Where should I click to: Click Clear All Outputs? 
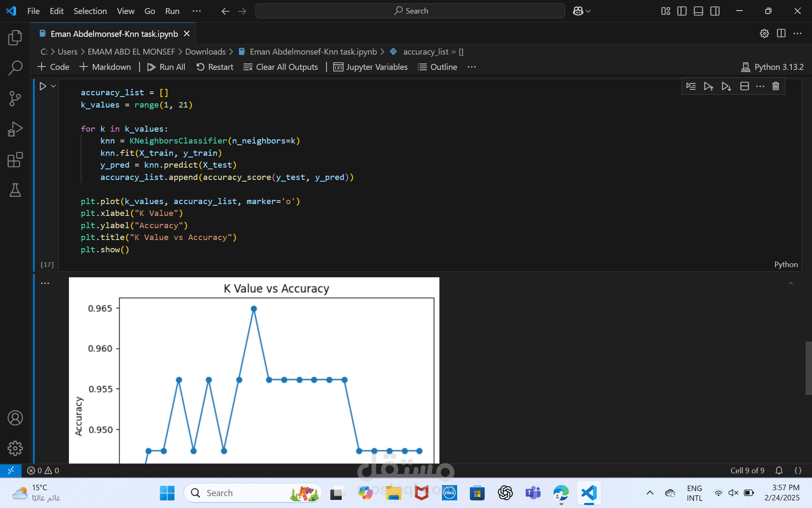point(281,67)
